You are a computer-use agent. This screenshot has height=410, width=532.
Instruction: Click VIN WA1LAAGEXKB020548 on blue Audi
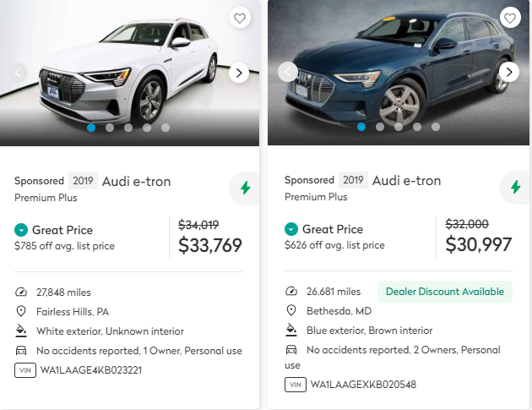(x=363, y=385)
